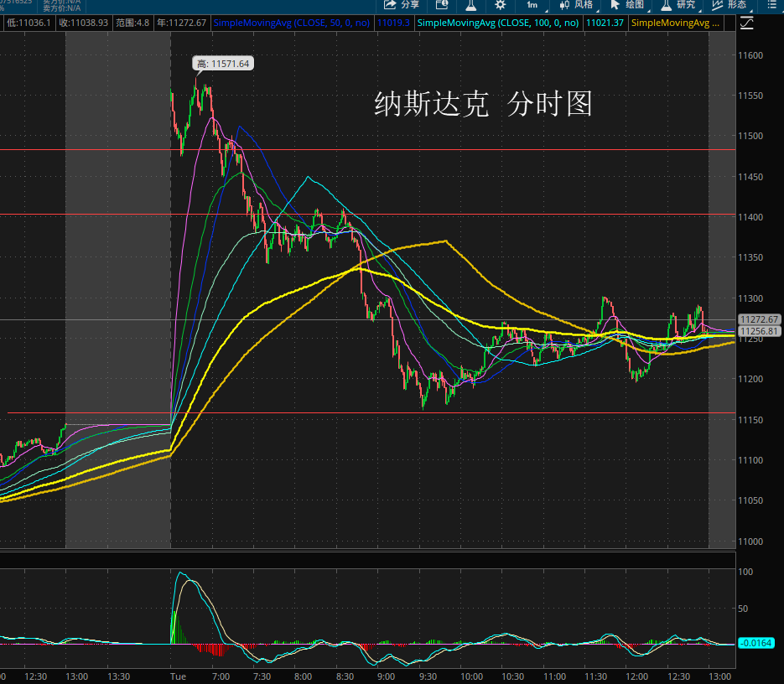Open the list menu icon at top right

771,5
